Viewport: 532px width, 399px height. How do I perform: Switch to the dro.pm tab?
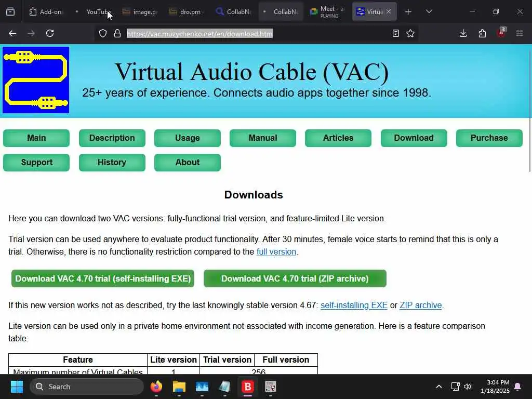click(x=187, y=12)
